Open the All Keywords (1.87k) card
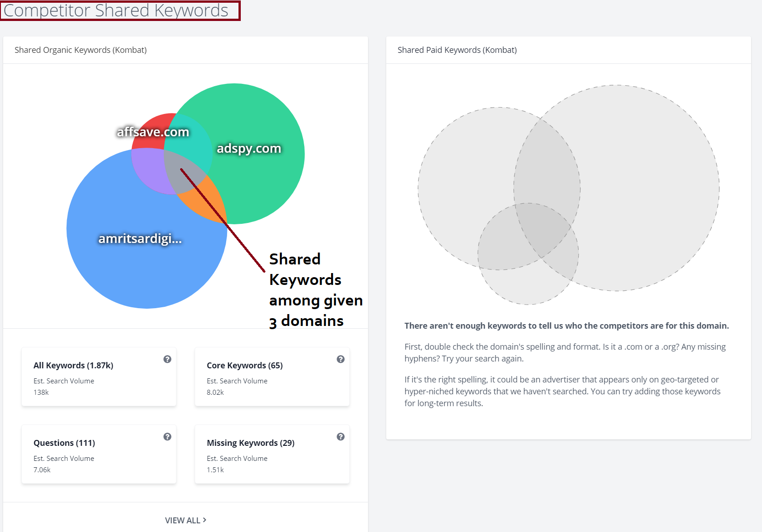This screenshot has height=532, width=762. tap(73, 366)
